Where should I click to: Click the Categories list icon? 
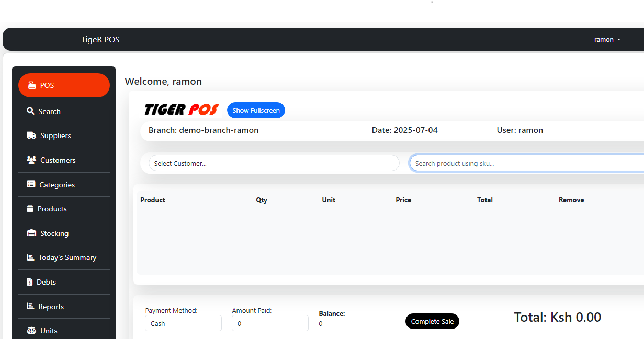coord(31,184)
